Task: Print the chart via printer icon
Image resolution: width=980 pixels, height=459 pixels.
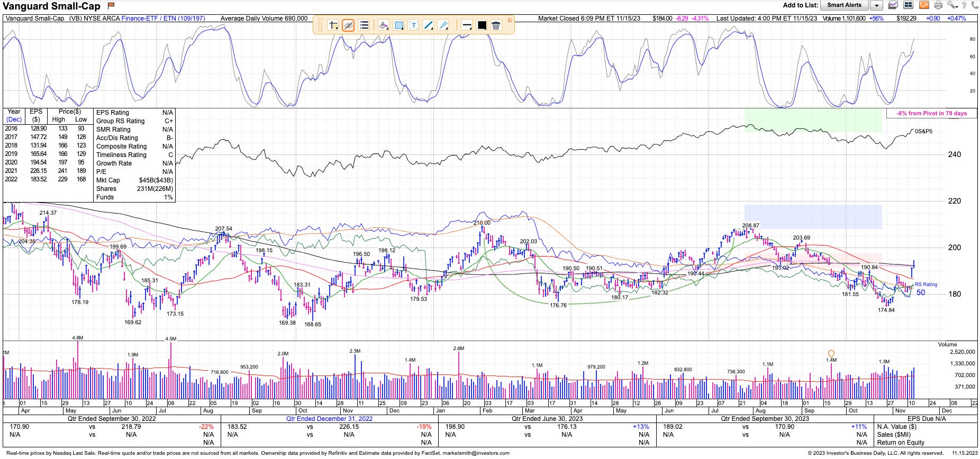Action: (x=938, y=5)
